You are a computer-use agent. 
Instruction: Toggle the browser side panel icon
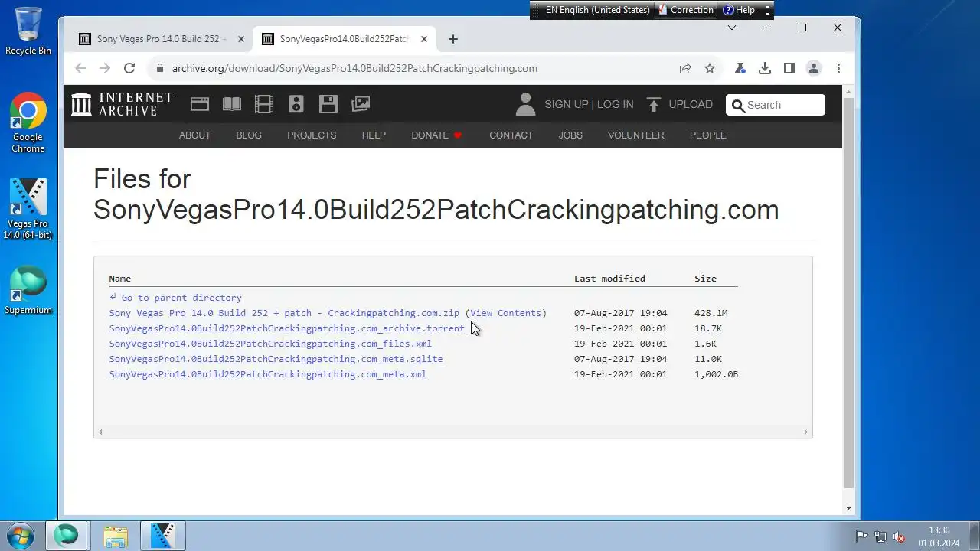(789, 68)
